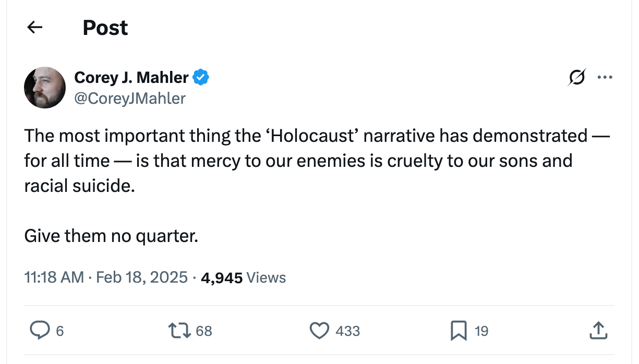Go back using the left arrow
Viewport: 639px width, 364px height.
coord(34,27)
